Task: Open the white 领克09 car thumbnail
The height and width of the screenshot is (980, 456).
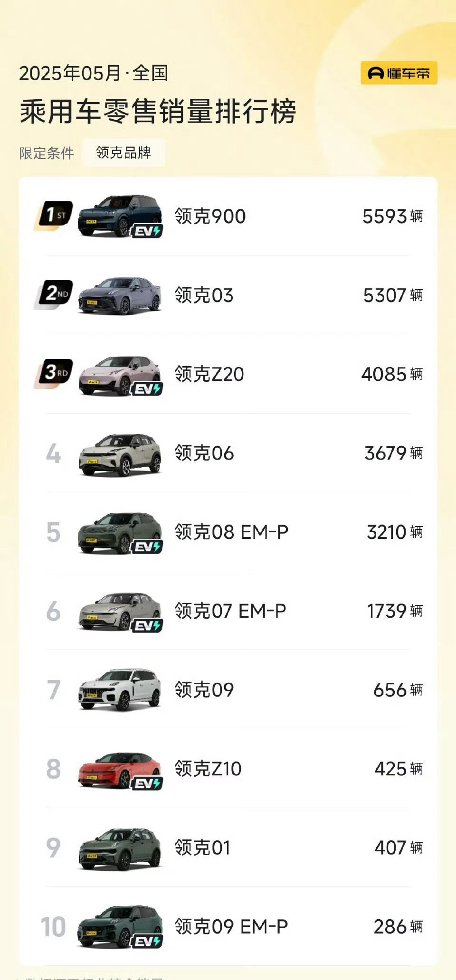Action: coord(120,690)
